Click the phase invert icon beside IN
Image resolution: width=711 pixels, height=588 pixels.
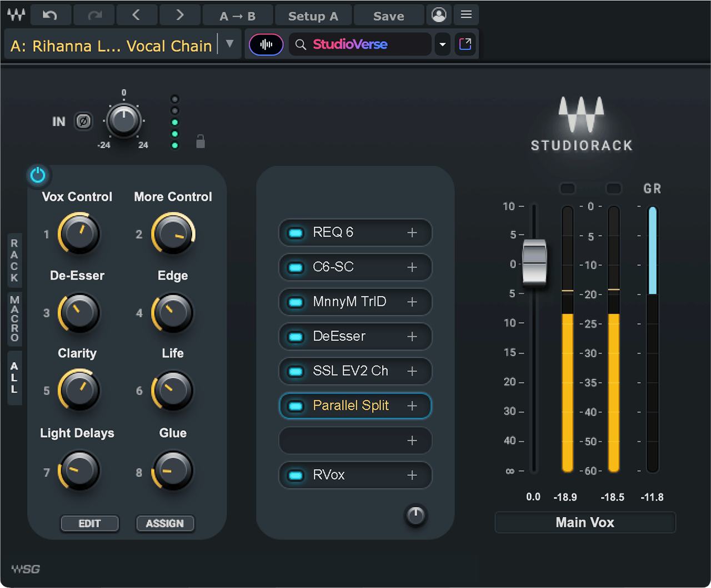(x=83, y=121)
